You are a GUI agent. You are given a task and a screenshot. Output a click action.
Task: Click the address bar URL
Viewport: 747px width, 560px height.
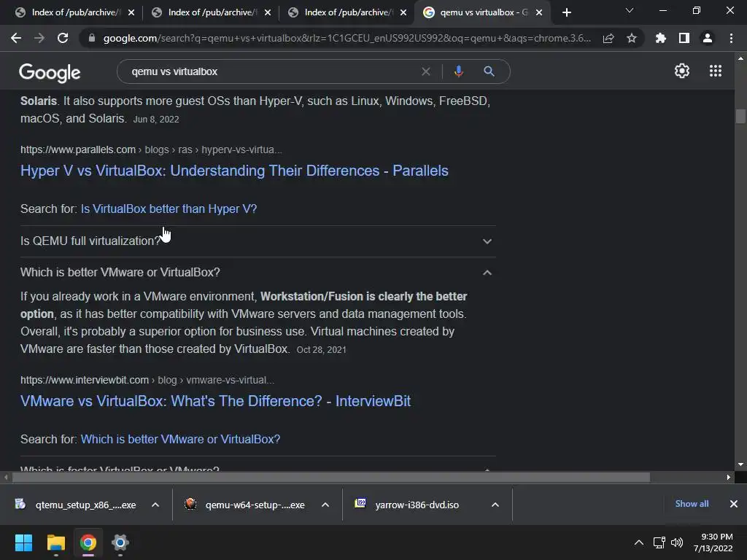coord(347,38)
